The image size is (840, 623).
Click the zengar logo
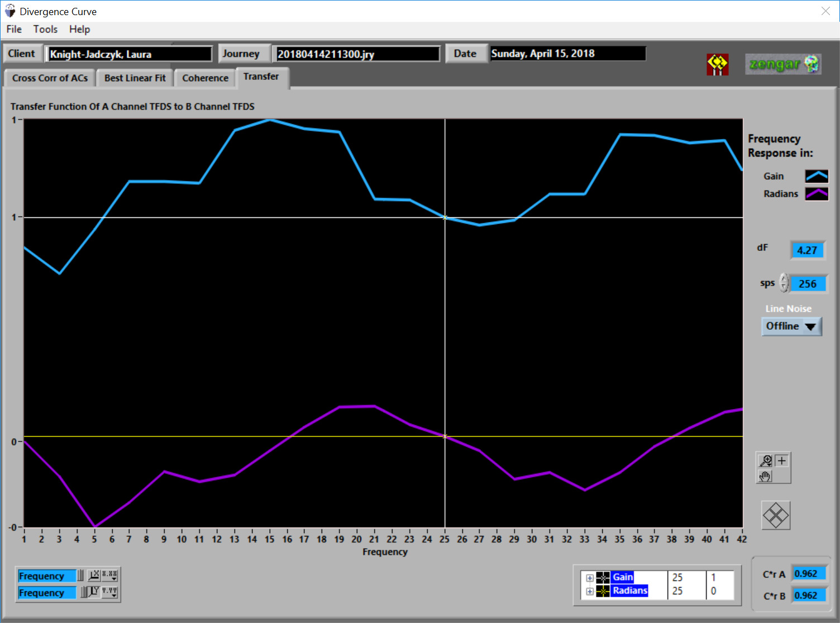783,64
